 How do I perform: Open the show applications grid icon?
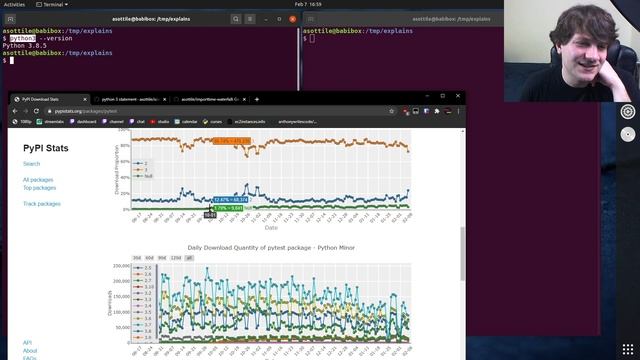point(628,349)
